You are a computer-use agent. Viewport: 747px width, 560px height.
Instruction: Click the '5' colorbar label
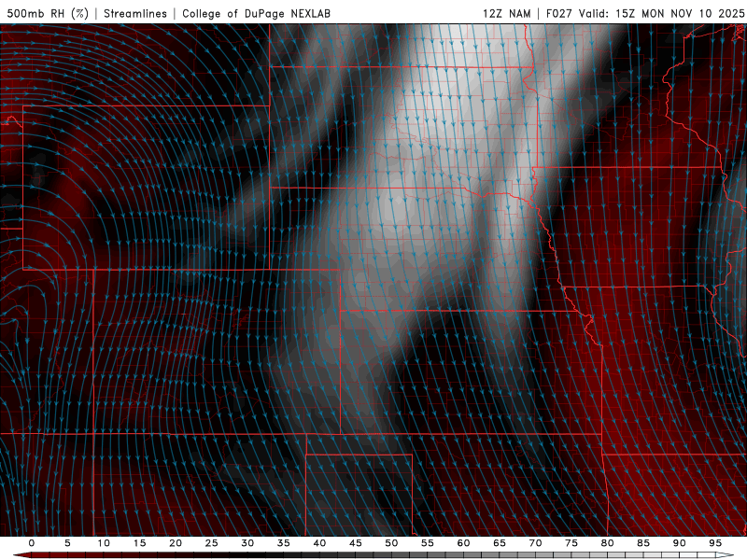click(x=67, y=543)
